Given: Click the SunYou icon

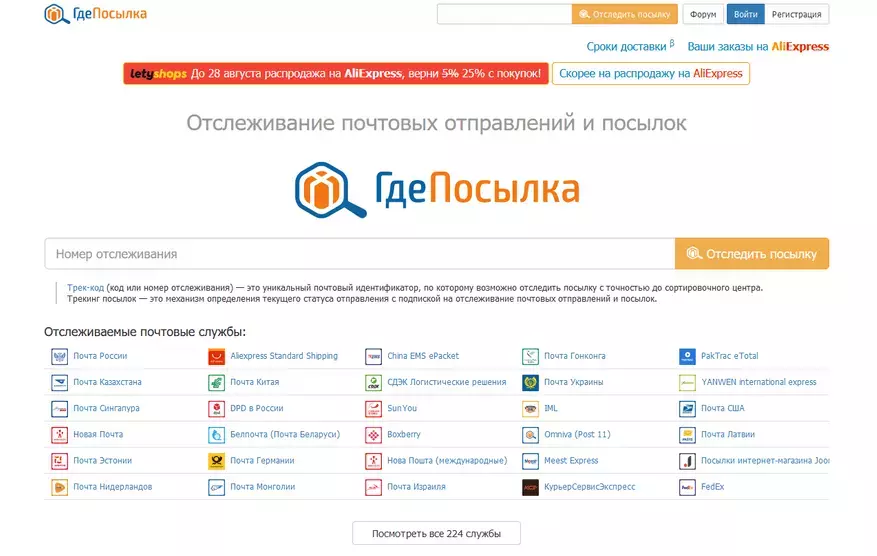Looking at the screenshot, I should pos(373,409).
